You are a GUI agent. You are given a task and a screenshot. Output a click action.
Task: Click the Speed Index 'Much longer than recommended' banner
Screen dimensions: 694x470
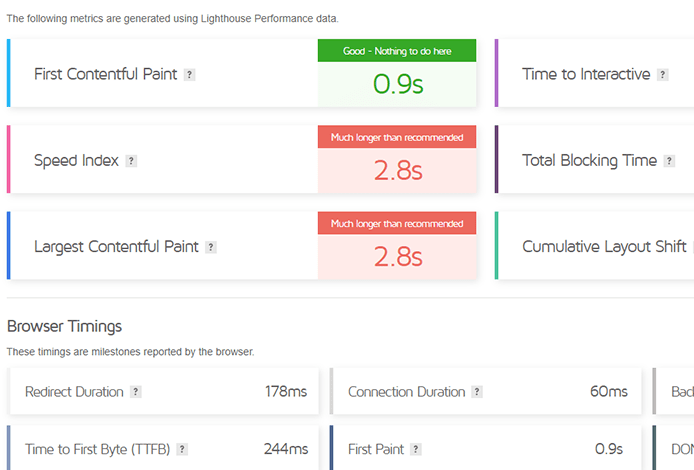[397, 137]
